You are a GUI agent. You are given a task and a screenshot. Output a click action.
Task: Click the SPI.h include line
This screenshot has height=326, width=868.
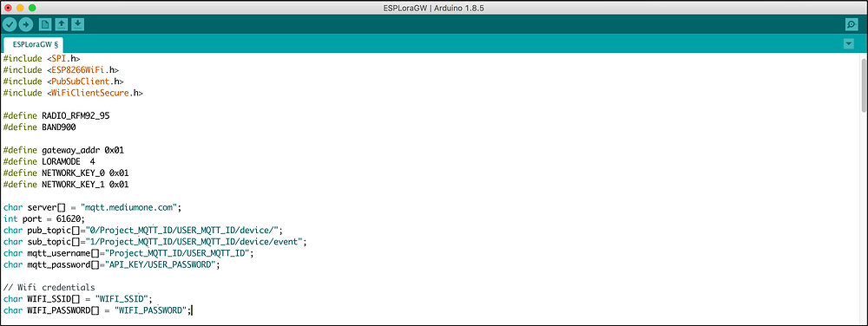coord(43,58)
